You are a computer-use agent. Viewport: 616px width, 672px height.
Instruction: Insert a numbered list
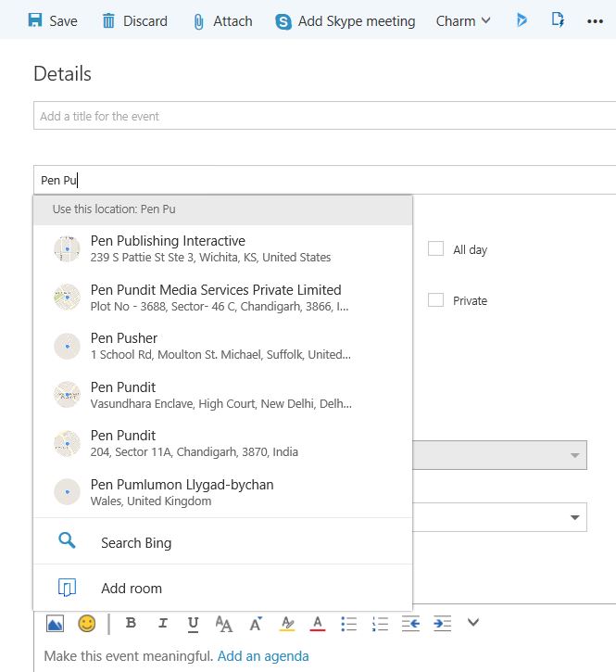(380, 624)
